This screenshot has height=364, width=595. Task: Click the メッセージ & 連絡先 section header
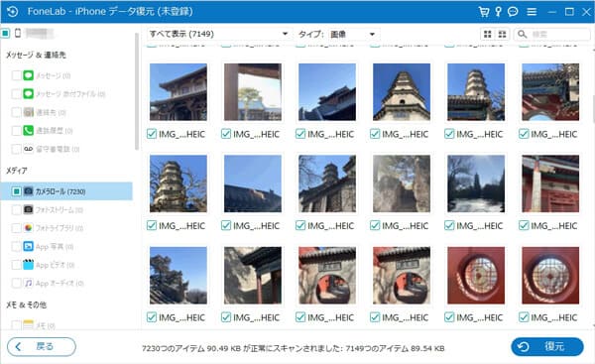(x=36, y=55)
